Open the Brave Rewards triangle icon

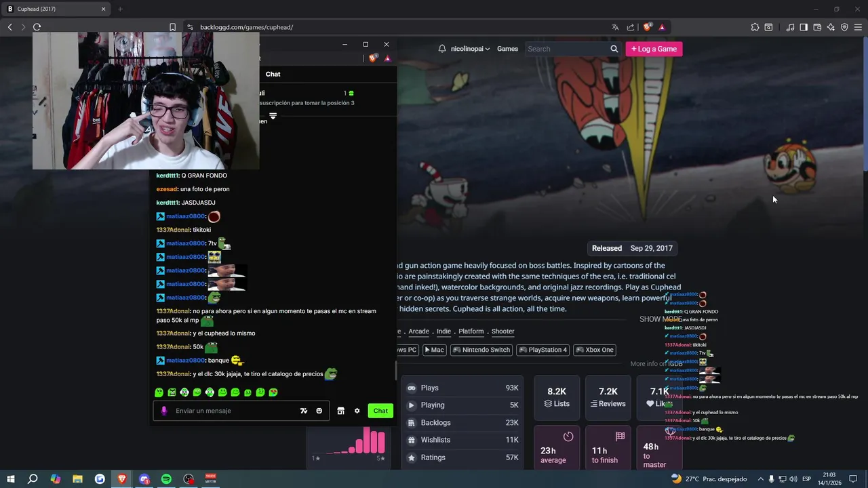662,27
